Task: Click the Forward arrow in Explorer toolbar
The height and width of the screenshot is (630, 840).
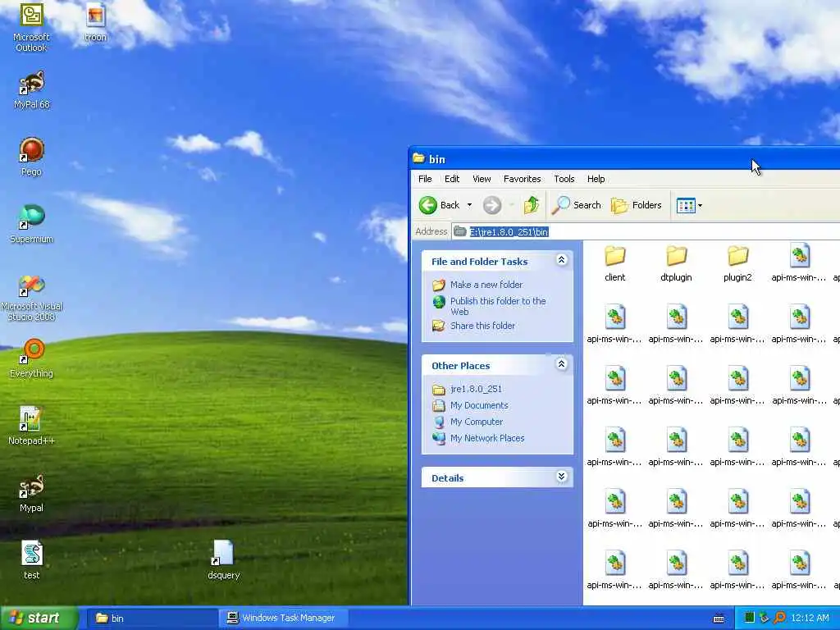Action: pyautogui.click(x=492, y=205)
